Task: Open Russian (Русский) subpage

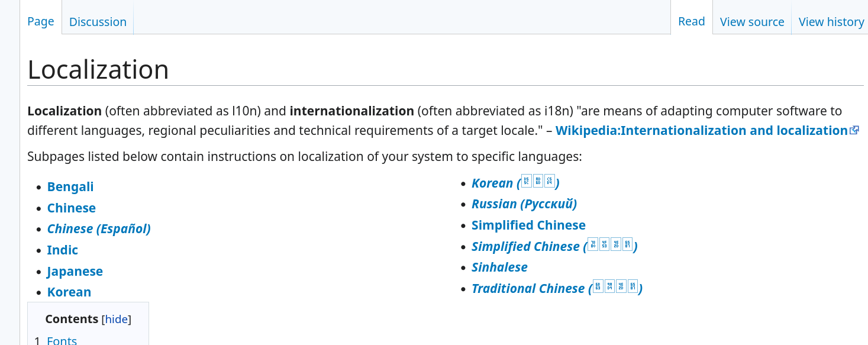Action: (524, 204)
